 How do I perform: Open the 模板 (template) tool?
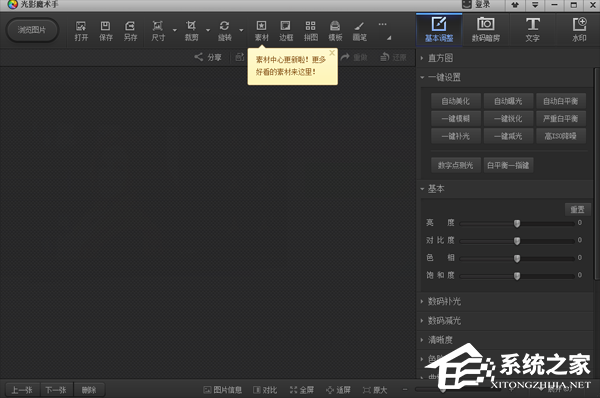335,31
